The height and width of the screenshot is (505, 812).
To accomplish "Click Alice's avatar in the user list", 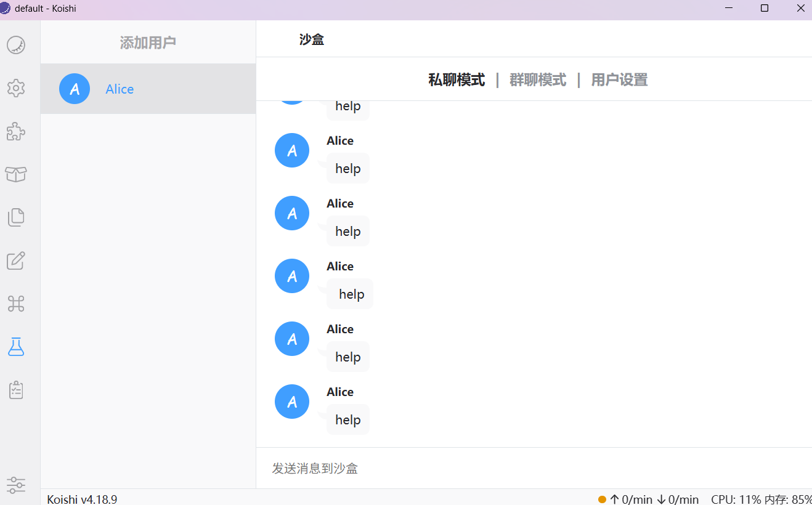I will (75, 89).
